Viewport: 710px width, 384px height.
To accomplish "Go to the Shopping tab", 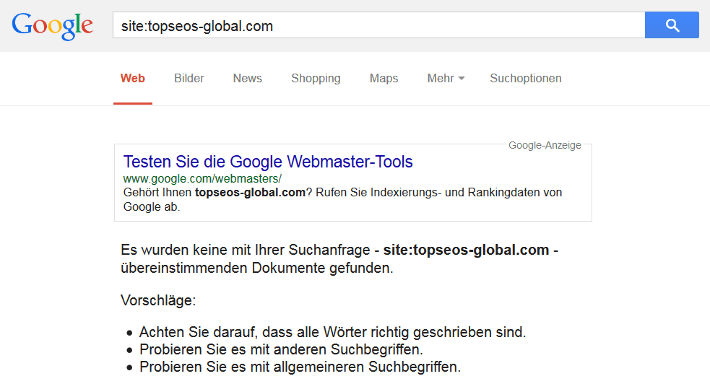I will point(316,78).
